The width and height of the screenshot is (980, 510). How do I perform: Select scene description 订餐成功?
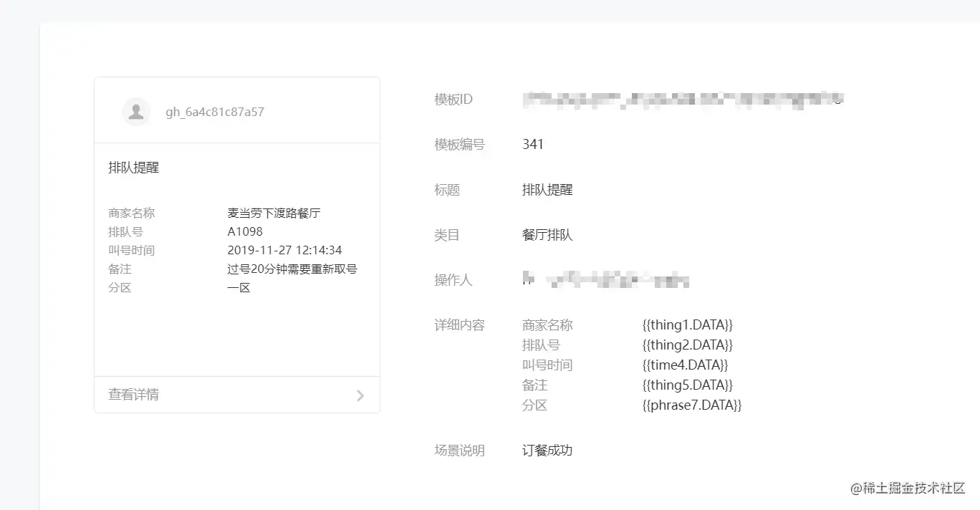[547, 451]
